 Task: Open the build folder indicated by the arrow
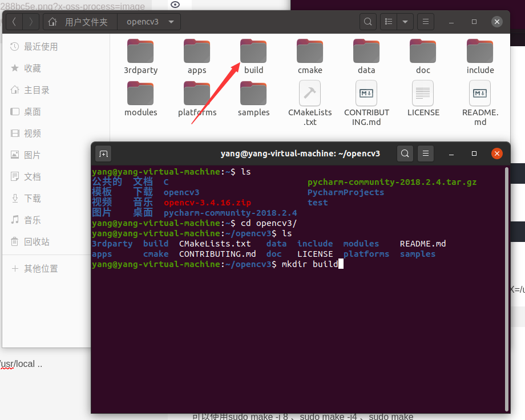coord(253,50)
